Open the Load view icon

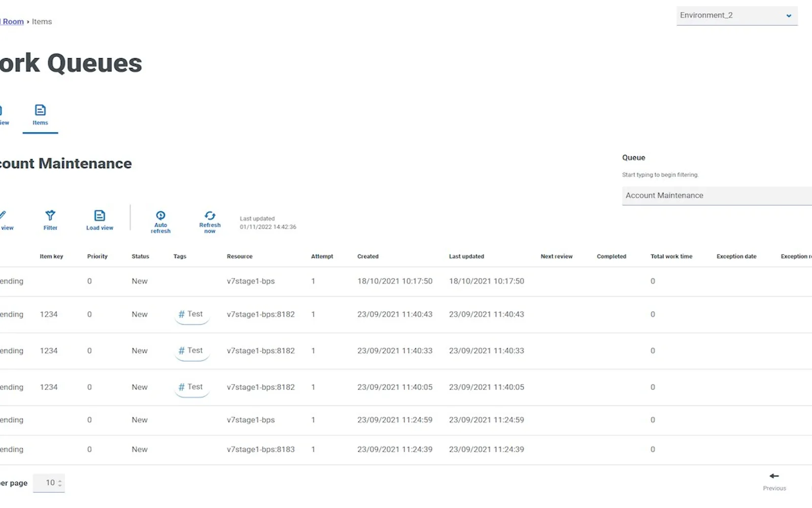(99, 215)
